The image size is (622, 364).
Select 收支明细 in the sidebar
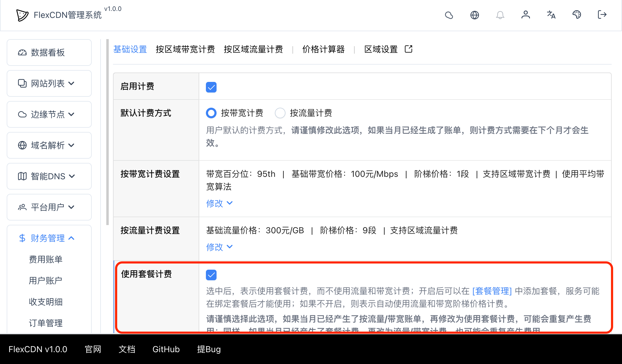point(46,302)
